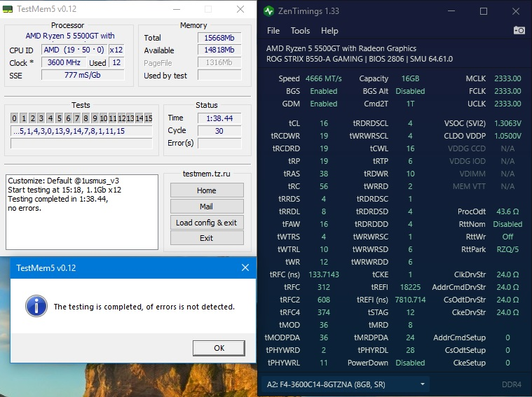
Task: Click the SSE field showing 777 mS/Gb
Action: point(83,75)
